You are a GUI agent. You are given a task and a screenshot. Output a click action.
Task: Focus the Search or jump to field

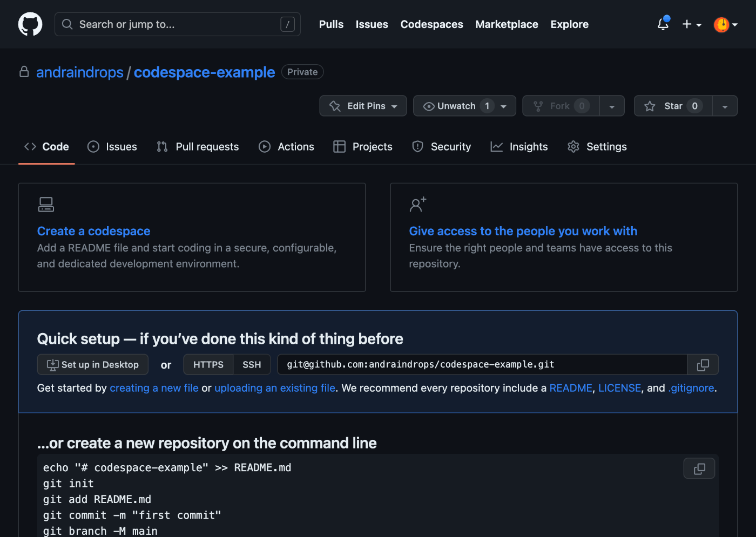tap(178, 24)
